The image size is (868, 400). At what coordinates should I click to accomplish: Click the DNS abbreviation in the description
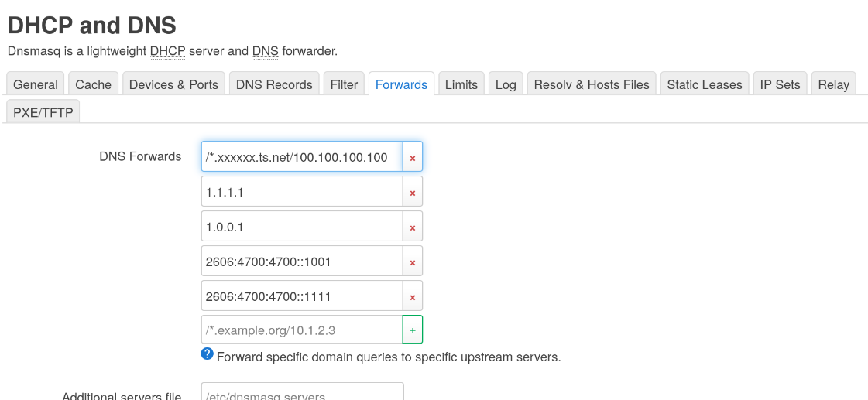click(x=265, y=51)
